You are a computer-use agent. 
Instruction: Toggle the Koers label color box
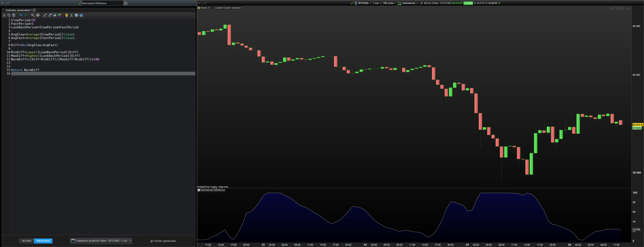coord(199,8)
